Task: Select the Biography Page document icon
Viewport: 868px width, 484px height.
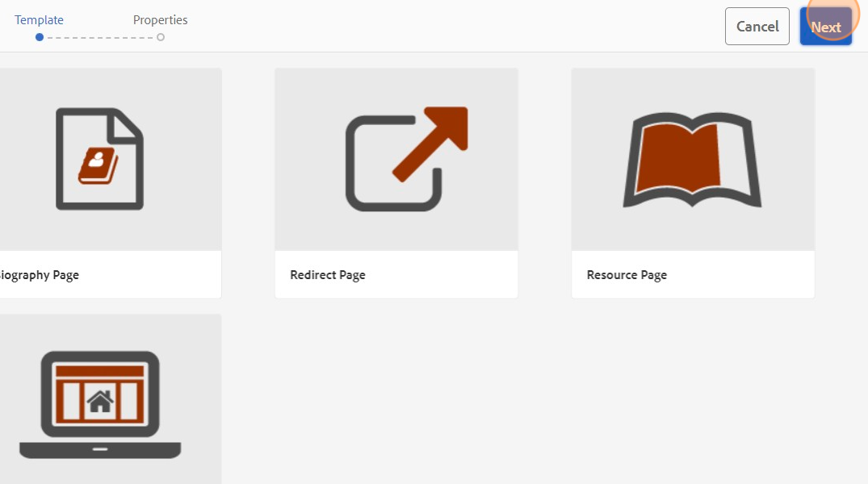Action: click(x=99, y=159)
